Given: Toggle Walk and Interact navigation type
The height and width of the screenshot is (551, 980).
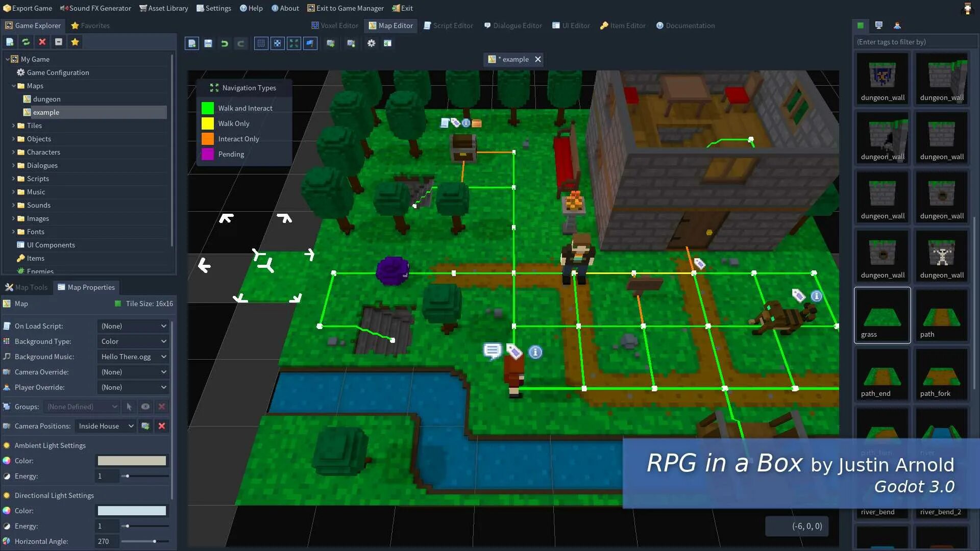Looking at the screenshot, I should tap(207, 108).
